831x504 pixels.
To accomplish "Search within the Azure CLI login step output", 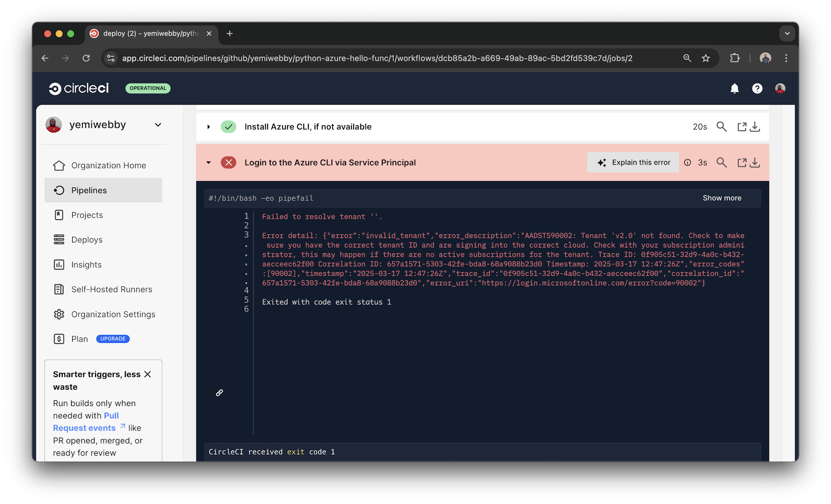I will tap(722, 162).
